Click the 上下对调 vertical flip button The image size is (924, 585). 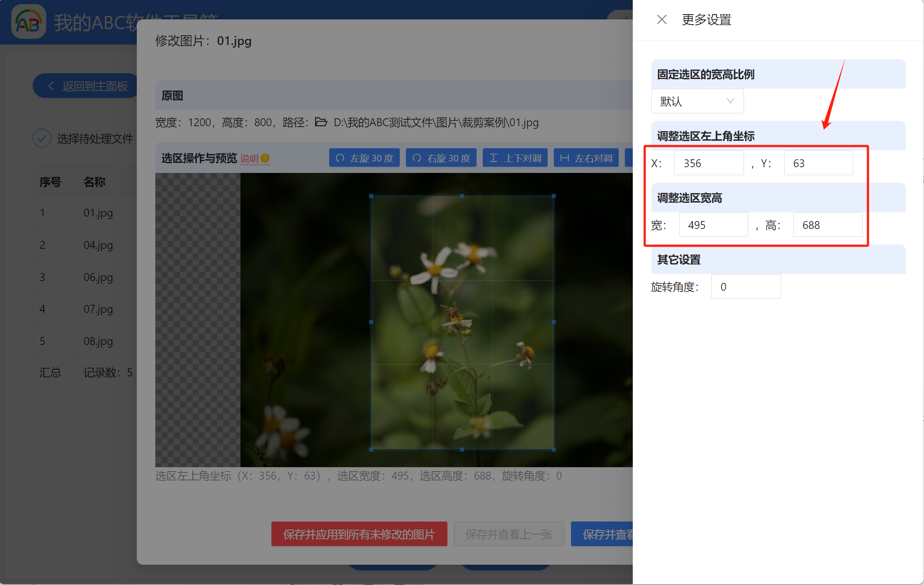(515, 158)
